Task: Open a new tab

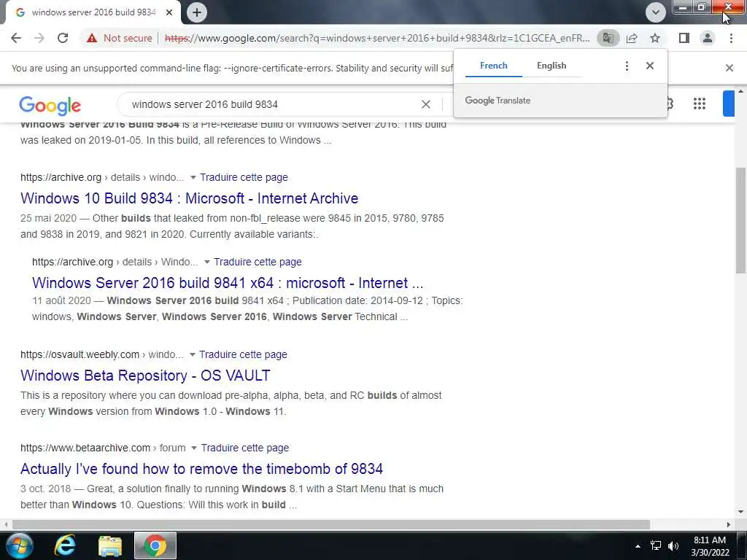Action: [x=197, y=12]
